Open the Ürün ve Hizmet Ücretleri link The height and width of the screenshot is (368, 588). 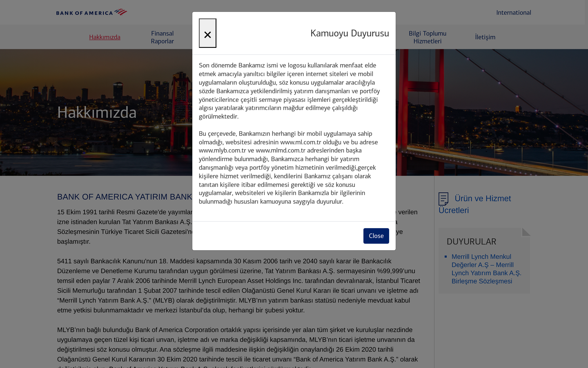tap(475, 204)
